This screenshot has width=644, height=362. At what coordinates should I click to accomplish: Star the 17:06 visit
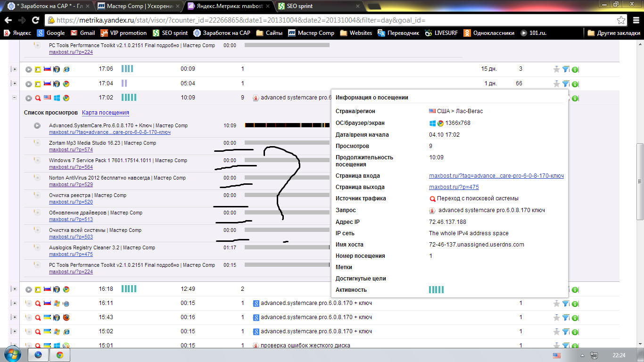pyautogui.click(x=557, y=69)
